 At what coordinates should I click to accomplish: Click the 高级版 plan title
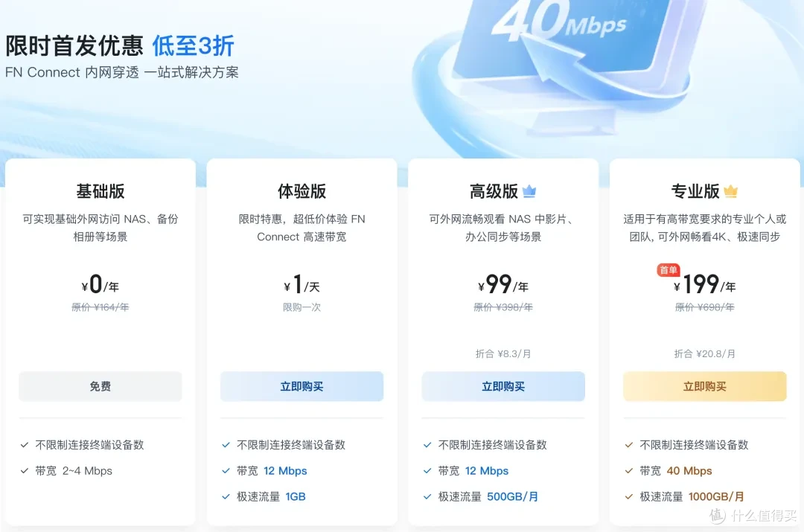[494, 191]
